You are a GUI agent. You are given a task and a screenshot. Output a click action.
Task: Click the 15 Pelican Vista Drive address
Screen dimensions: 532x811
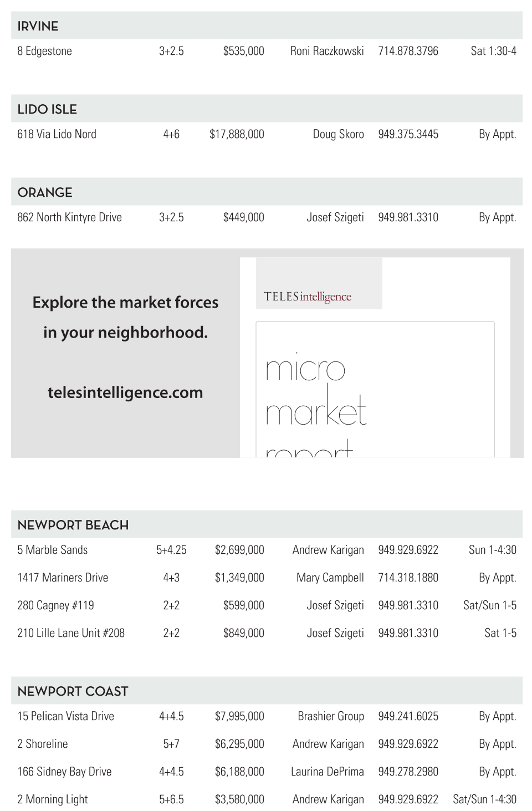65,716
